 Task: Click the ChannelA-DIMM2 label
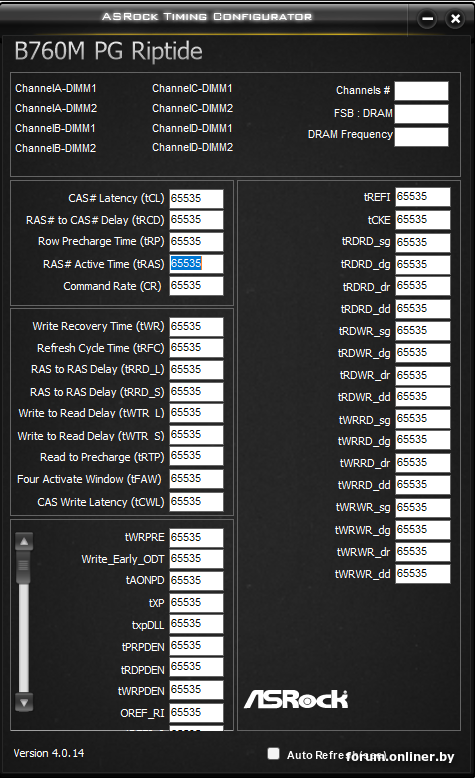[x=56, y=108]
